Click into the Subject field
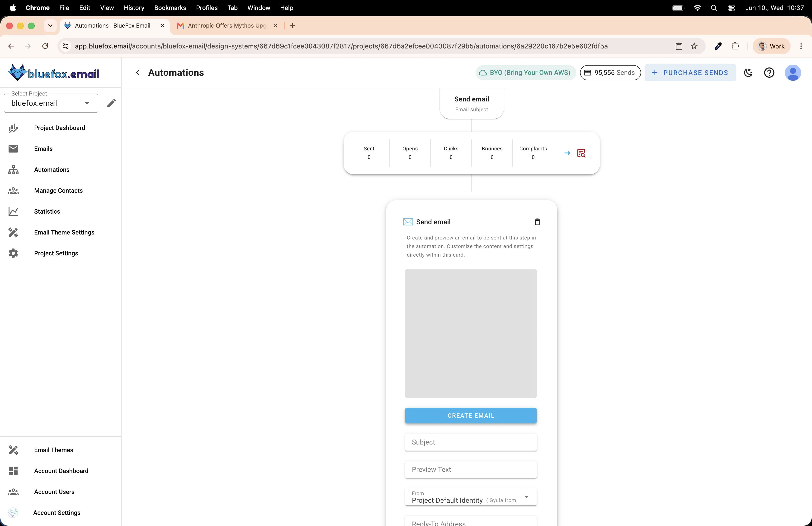The image size is (812, 526). tap(471, 442)
